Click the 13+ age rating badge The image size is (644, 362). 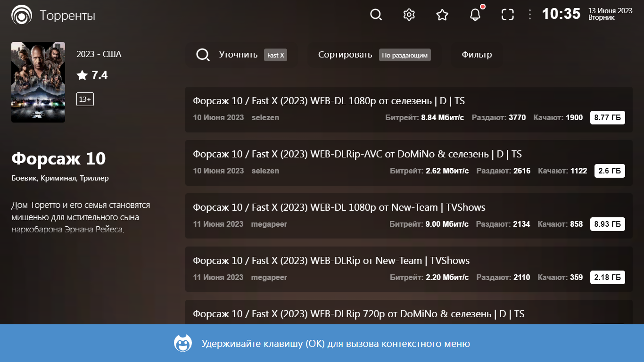(85, 99)
